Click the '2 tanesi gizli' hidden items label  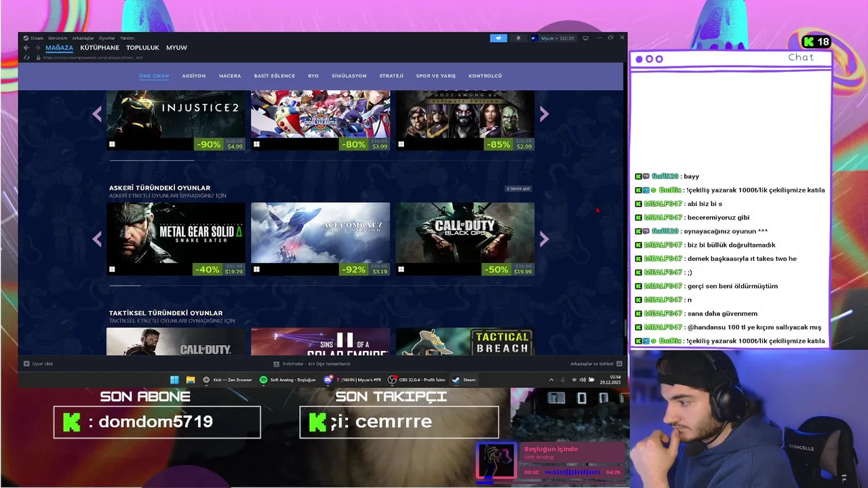coord(518,188)
